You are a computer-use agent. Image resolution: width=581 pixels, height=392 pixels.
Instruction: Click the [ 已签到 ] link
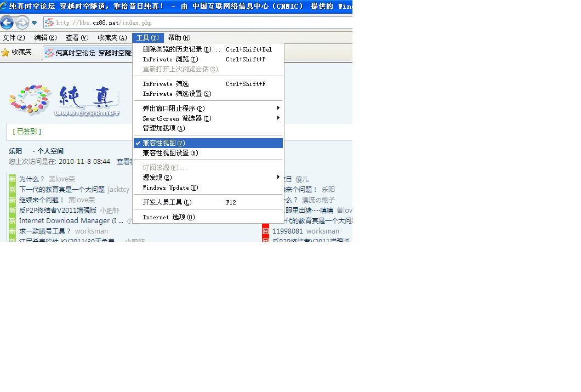point(27,132)
